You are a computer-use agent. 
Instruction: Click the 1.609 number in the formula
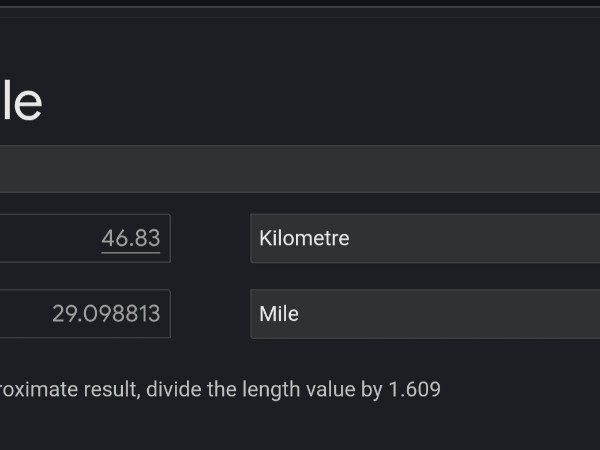(414, 389)
